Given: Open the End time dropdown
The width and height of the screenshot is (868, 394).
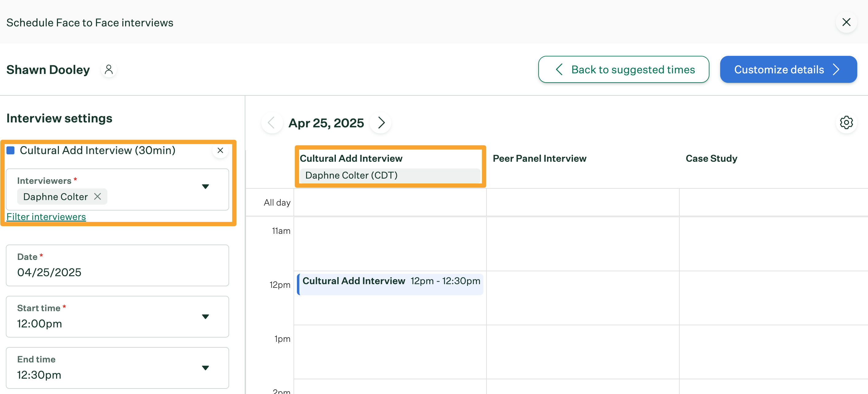Looking at the screenshot, I should 117,368.
